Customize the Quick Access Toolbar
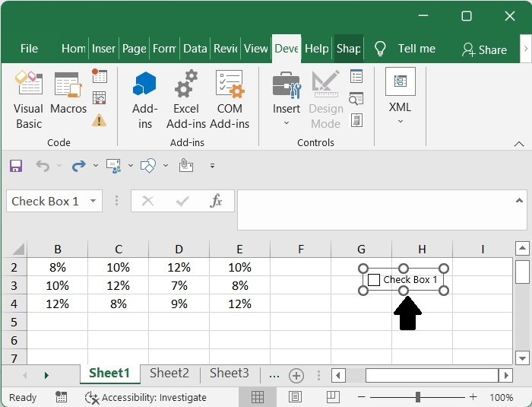 click(x=212, y=166)
